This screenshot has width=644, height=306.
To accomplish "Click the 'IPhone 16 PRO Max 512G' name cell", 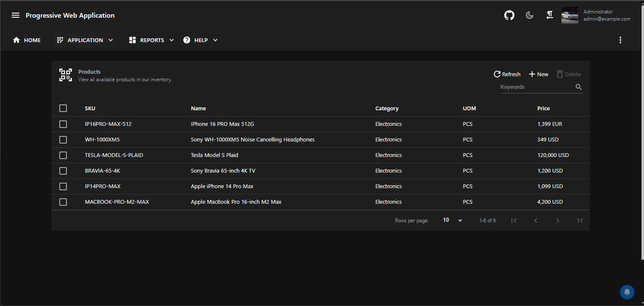I will 223,124.
